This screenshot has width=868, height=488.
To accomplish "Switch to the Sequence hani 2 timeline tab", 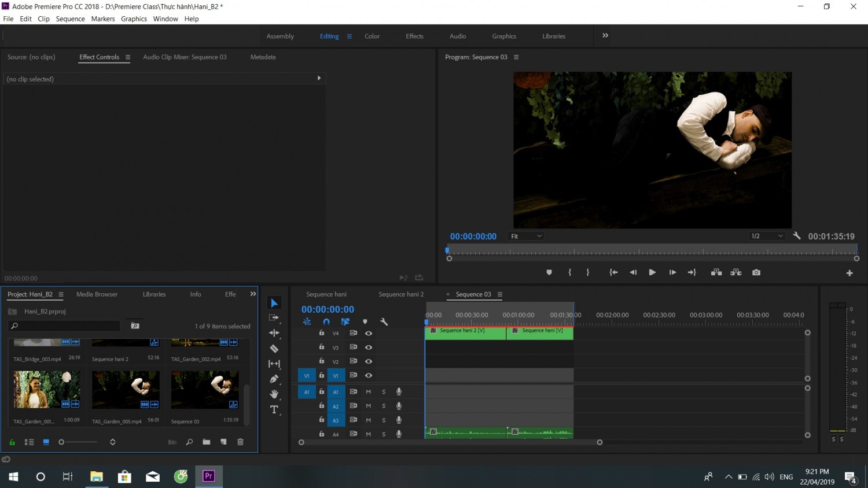I will [401, 294].
